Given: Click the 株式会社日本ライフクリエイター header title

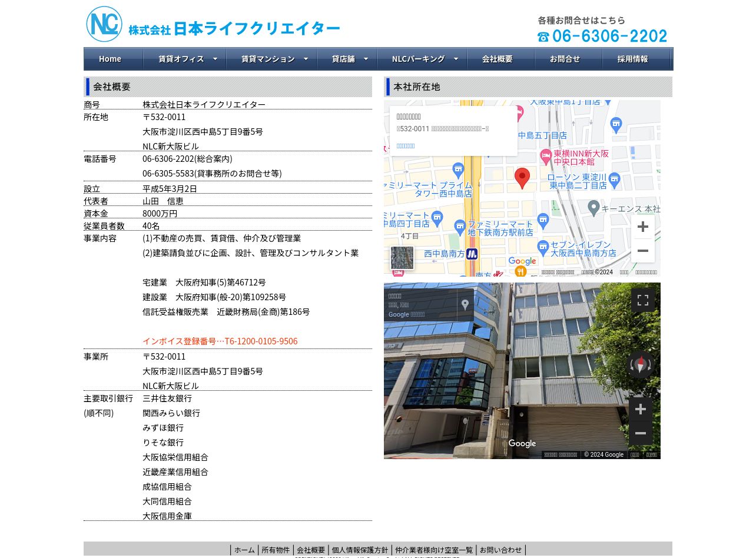Looking at the screenshot, I should pos(234,29).
